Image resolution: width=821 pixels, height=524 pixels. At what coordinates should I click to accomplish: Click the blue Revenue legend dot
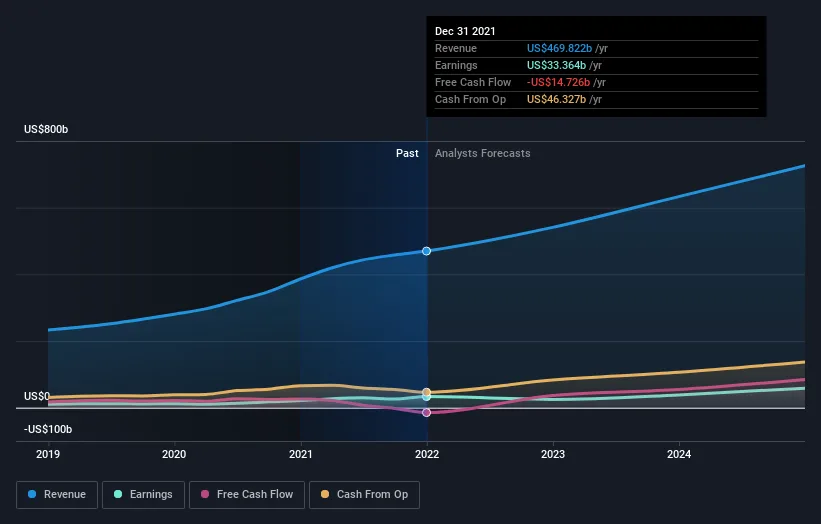coord(32,494)
